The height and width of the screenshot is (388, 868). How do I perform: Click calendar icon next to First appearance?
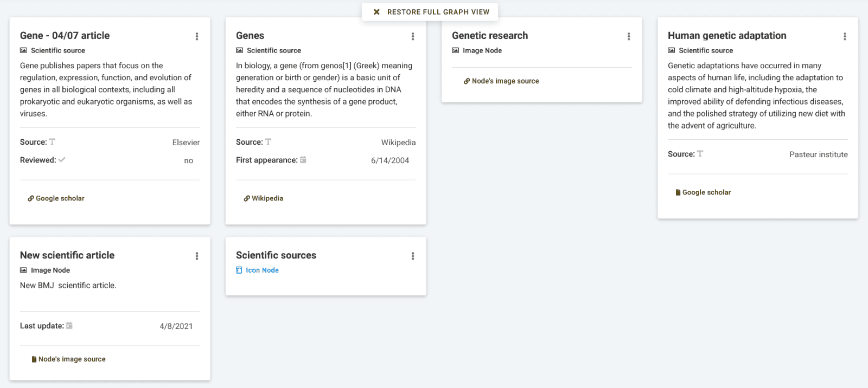click(303, 160)
